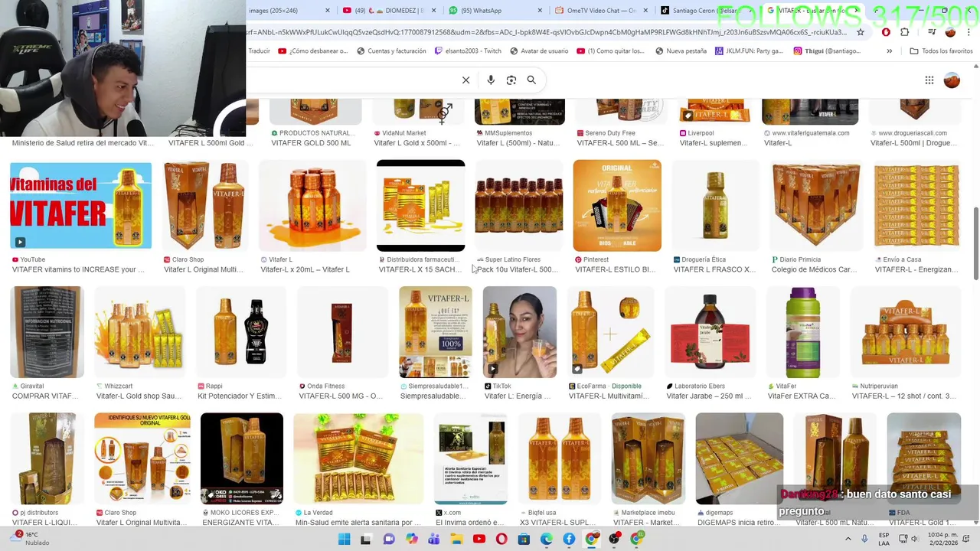Open File Explorer from the taskbar

click(457, 539)
